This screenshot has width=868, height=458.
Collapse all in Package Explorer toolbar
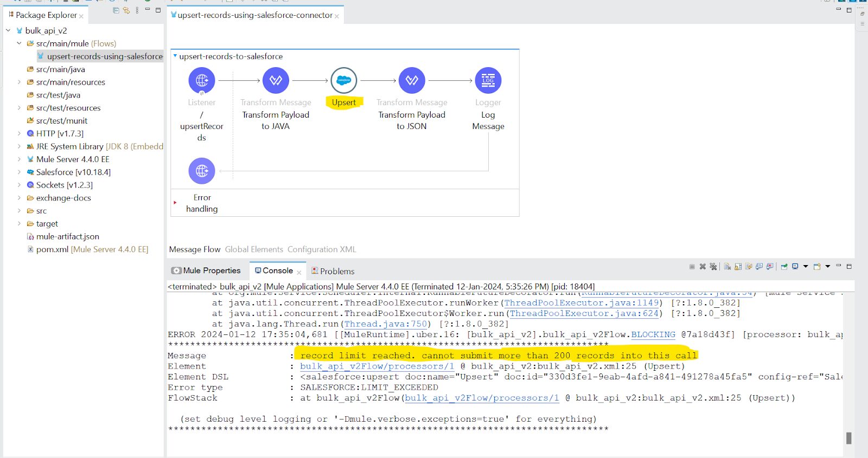click(116, 10)
